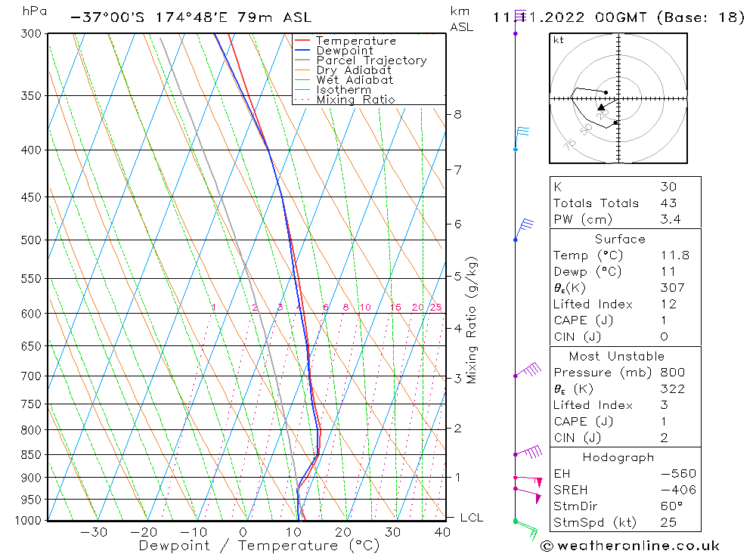Click the -30 temperature axis label
The height and width of the screenshot is (554, 756).
[x=94, y=532]
